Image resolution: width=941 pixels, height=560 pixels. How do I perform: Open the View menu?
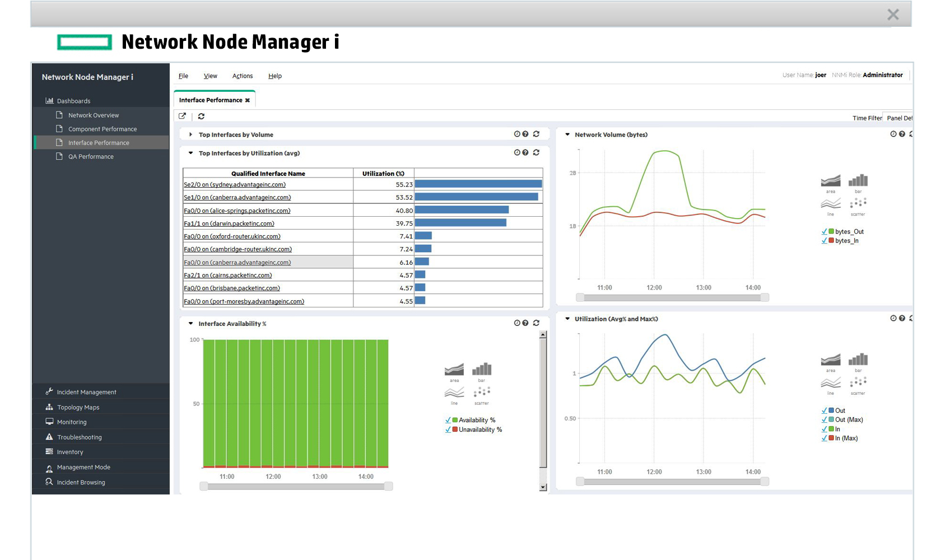coord(211,76)
